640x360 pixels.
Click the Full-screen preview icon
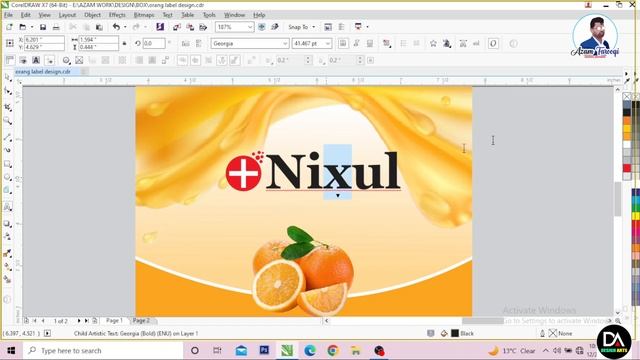(262, 27)
